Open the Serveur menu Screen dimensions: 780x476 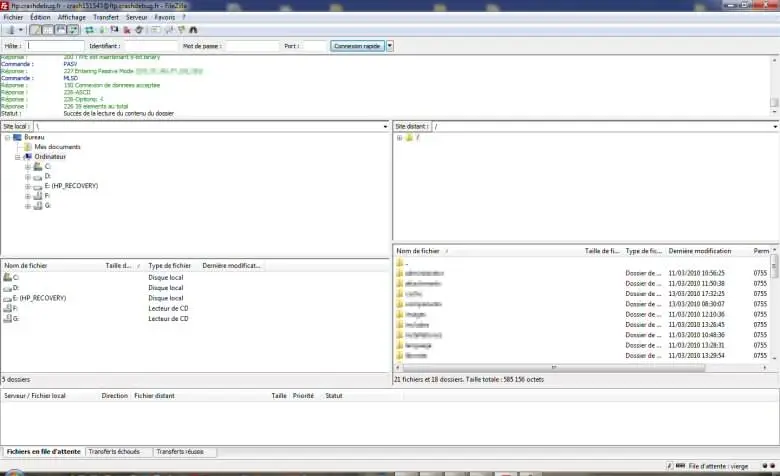136,17
